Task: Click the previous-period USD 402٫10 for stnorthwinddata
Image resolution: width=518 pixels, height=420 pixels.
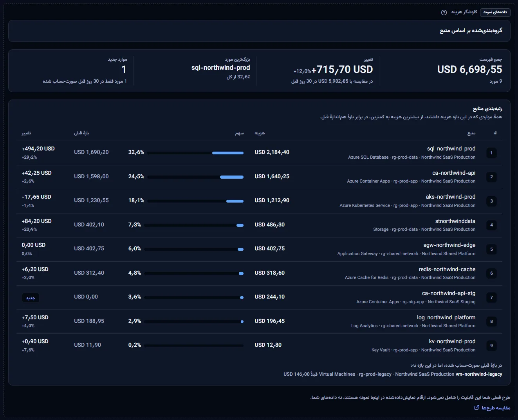Action: 89,224
